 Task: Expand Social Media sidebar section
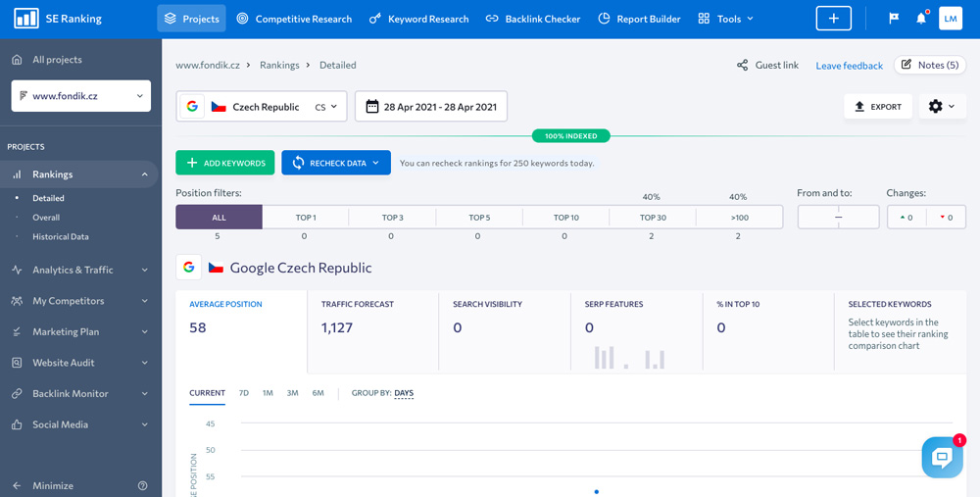pyautogui.click(x=80, y=424)
